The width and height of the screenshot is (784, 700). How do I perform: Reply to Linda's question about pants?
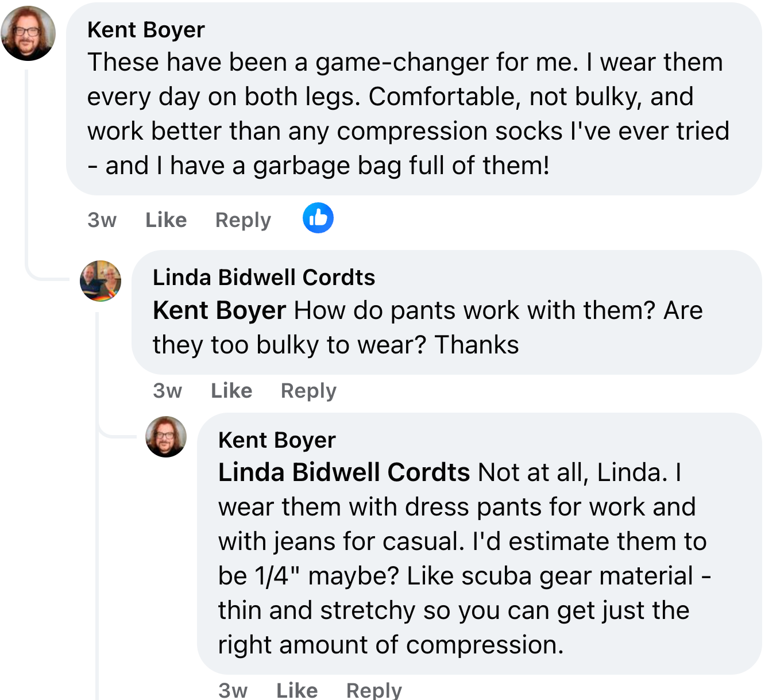point(308,391)
